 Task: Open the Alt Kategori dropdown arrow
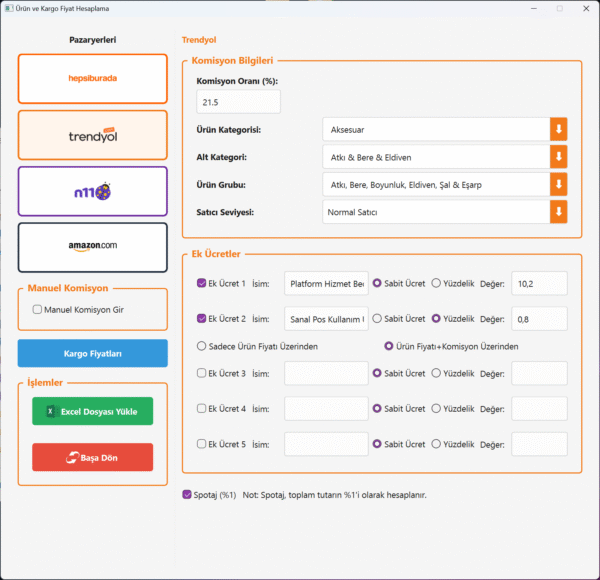coord(558,157)
